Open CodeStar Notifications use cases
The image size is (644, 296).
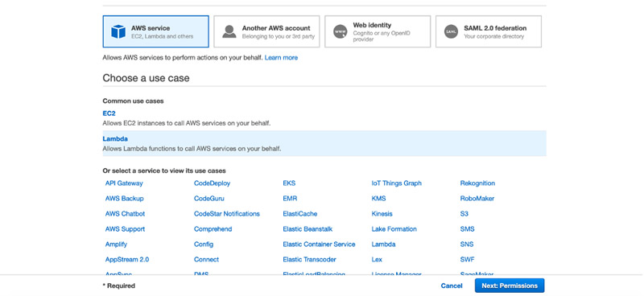[227, 214]
